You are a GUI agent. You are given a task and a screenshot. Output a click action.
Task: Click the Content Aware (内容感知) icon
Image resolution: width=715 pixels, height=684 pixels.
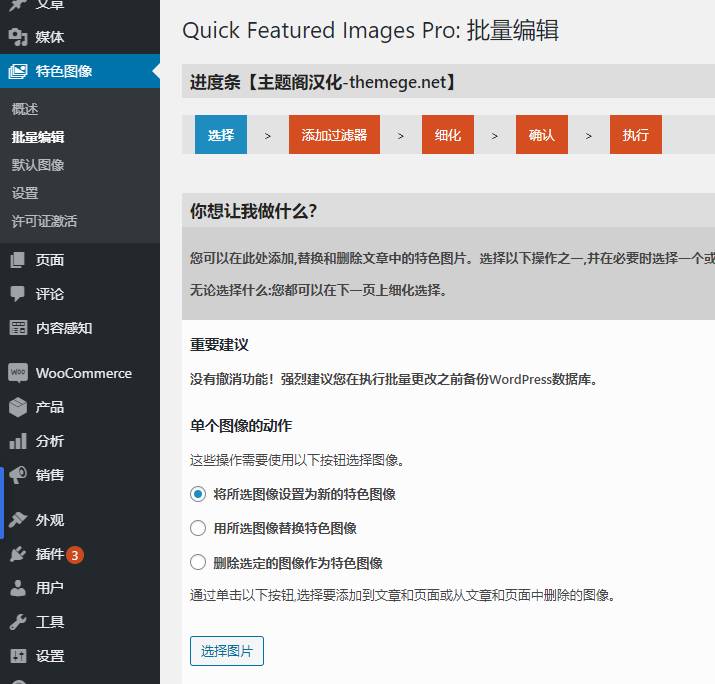(18, 328)
